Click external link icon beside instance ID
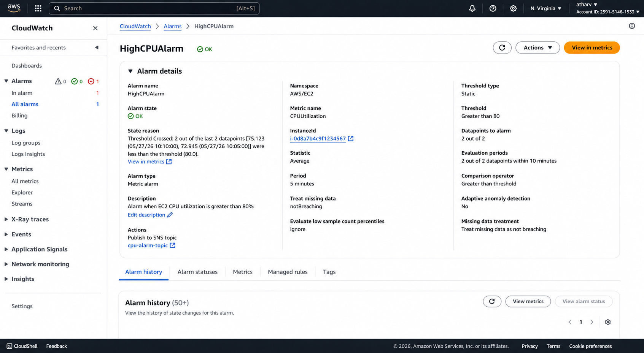This screenshot has height=353, width=644. pyautogui.click(x=351, y=139)
